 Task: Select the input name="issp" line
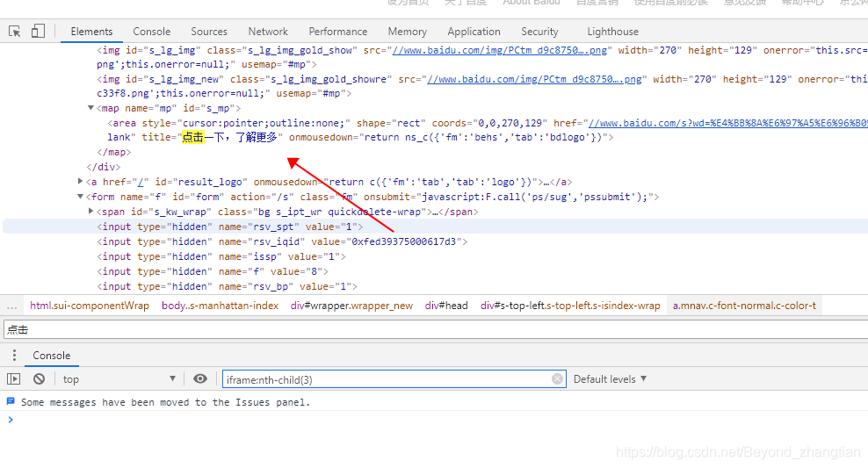[x=221, y=256]
